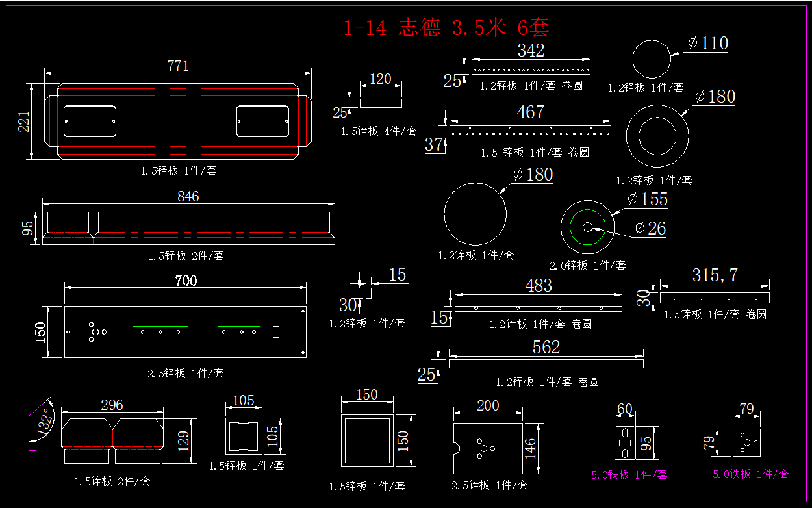Click the 146 vertical dimension text
This screenshot has width=812, height=508.
pos(531,447)
